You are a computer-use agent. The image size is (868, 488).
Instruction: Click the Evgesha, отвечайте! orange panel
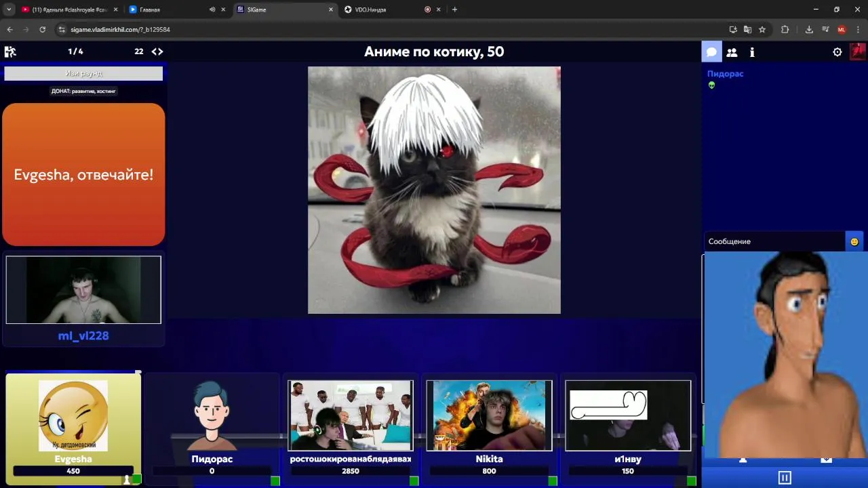click(83, 174)
